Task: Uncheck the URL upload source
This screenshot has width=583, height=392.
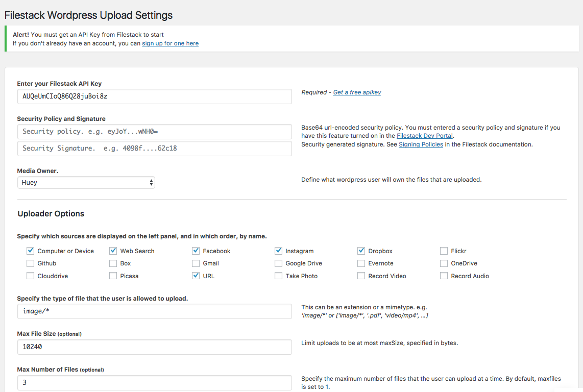Action: (196, 276)
